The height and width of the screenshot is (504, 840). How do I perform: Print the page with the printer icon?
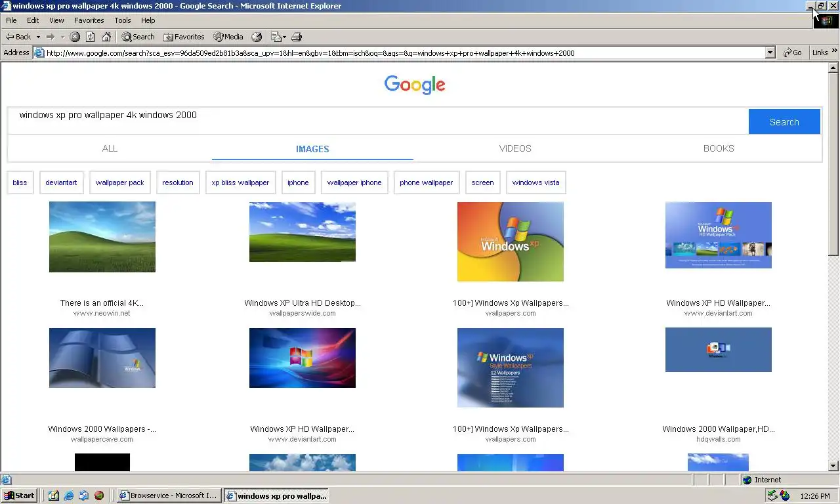[297, 37]
